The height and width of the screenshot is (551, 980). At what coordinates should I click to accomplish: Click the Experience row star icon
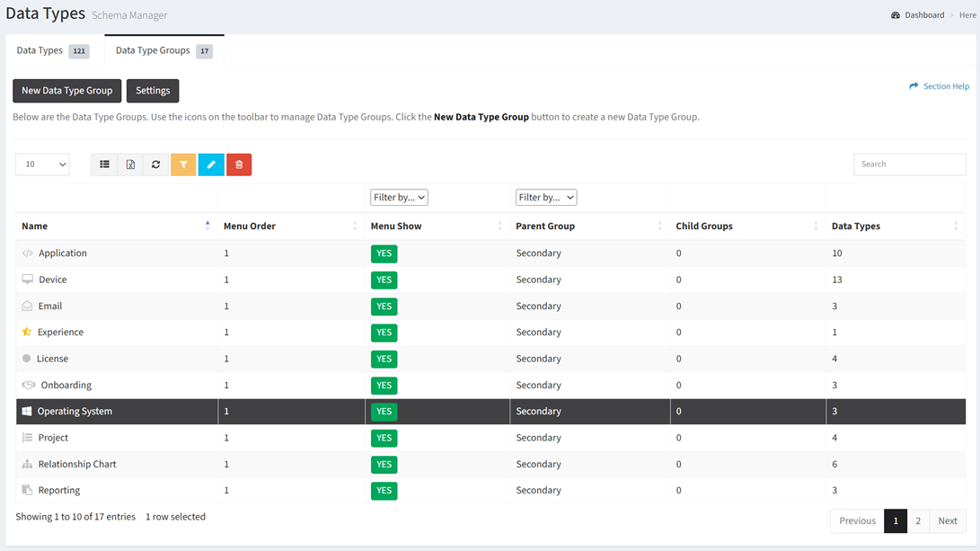pyautogui.click(x=27, y=332)
